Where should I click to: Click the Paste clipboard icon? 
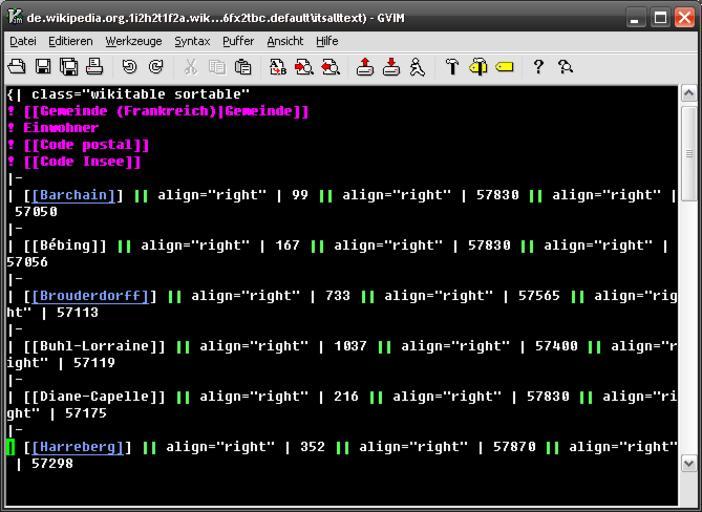[x=243, y=67]
